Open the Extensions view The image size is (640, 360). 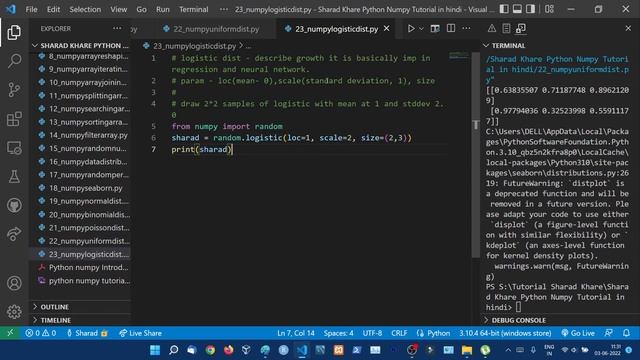click(x=14, y=119)
